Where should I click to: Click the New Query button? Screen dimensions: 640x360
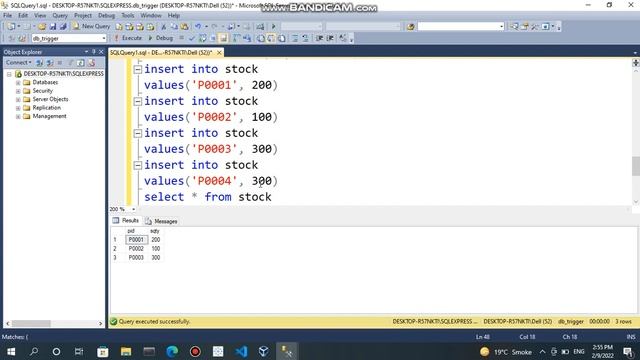click(x=91, y=27)
